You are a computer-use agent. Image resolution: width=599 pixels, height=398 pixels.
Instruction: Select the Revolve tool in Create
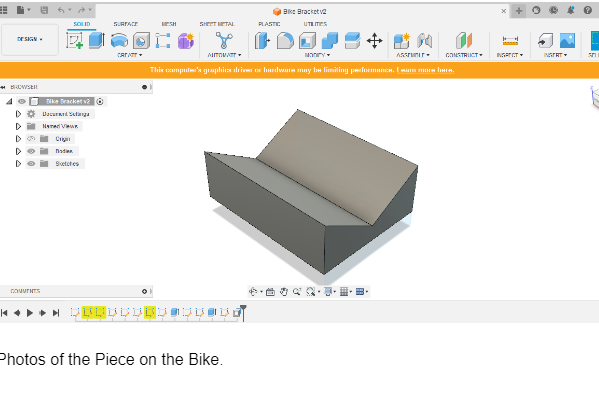(119, 40)
